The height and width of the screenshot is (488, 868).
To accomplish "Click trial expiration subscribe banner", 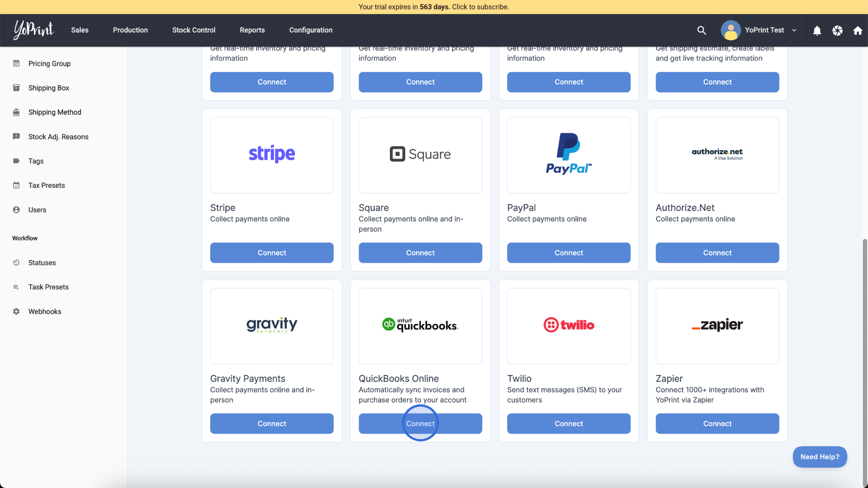I will 434,7.
